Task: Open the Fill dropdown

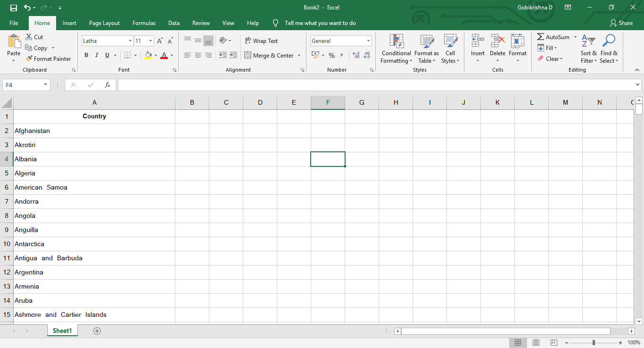Action: [x=547, y=48]
